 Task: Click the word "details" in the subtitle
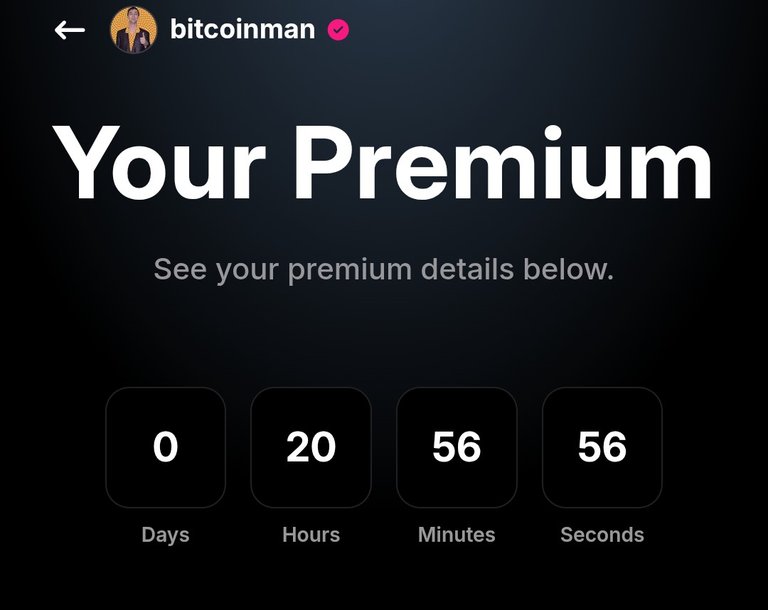467,268
